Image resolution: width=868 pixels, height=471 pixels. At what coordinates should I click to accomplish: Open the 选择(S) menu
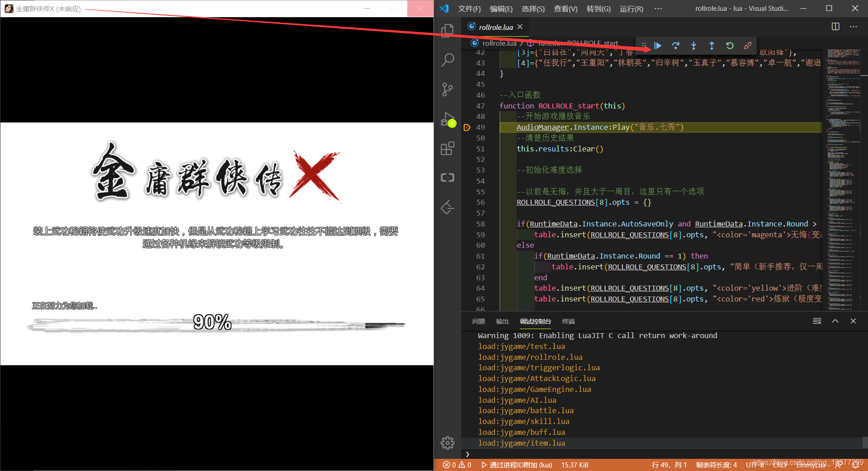(533, 9)
